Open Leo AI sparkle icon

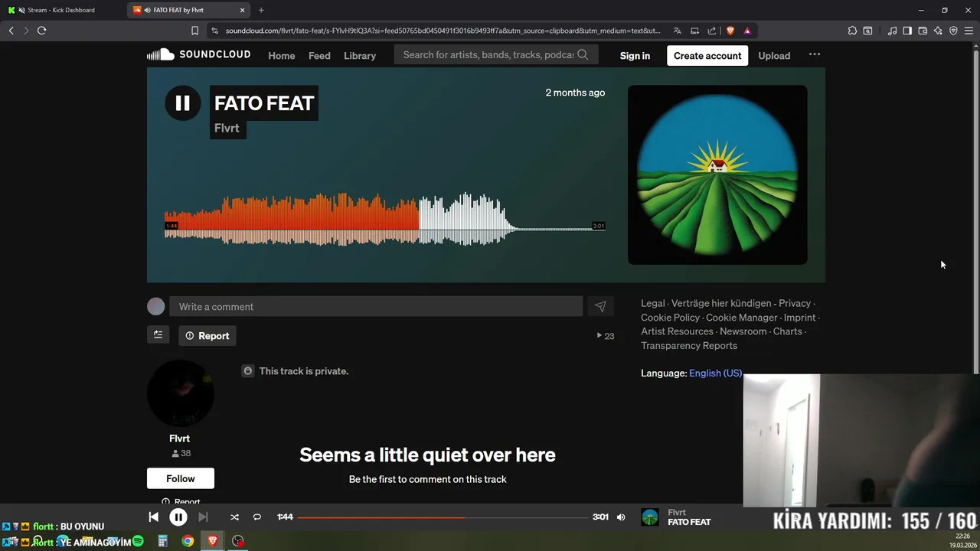938,31
